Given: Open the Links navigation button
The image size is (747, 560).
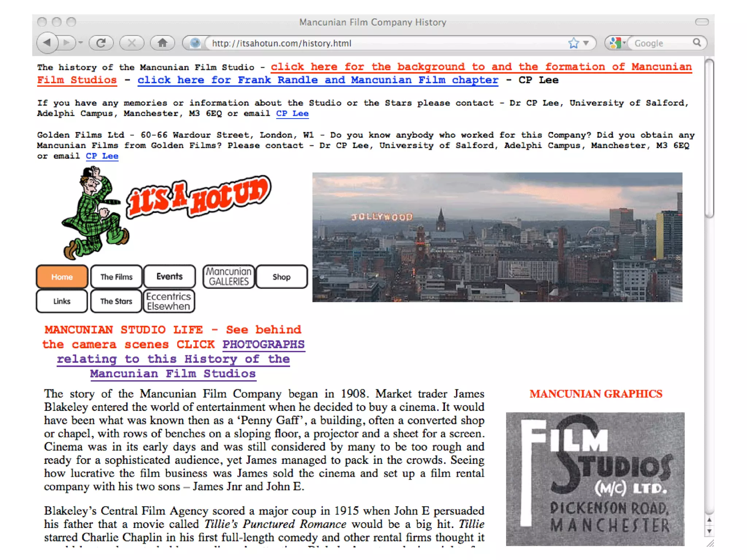Looking at the screenshot, I should point(62,301).
